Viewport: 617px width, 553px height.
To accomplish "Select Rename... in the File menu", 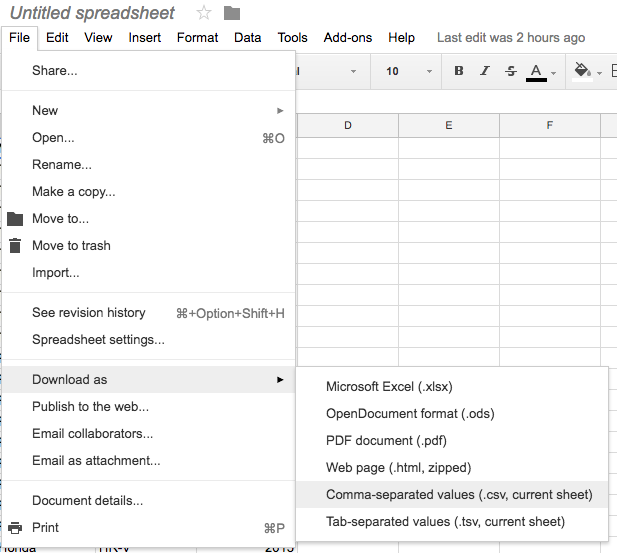I will click(x=148, y=165).
